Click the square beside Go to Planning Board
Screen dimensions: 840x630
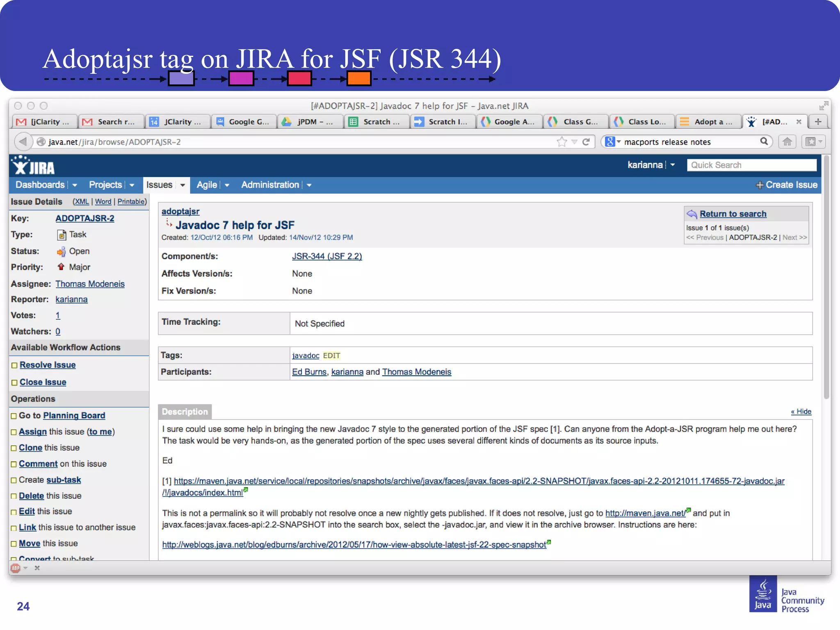coord(14,416)
